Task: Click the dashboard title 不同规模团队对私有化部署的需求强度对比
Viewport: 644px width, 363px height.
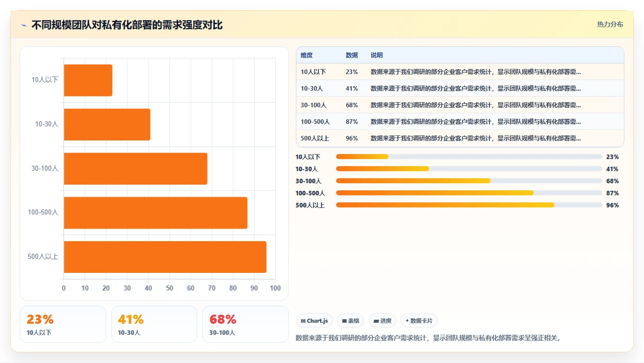Action: pos(127,25)
